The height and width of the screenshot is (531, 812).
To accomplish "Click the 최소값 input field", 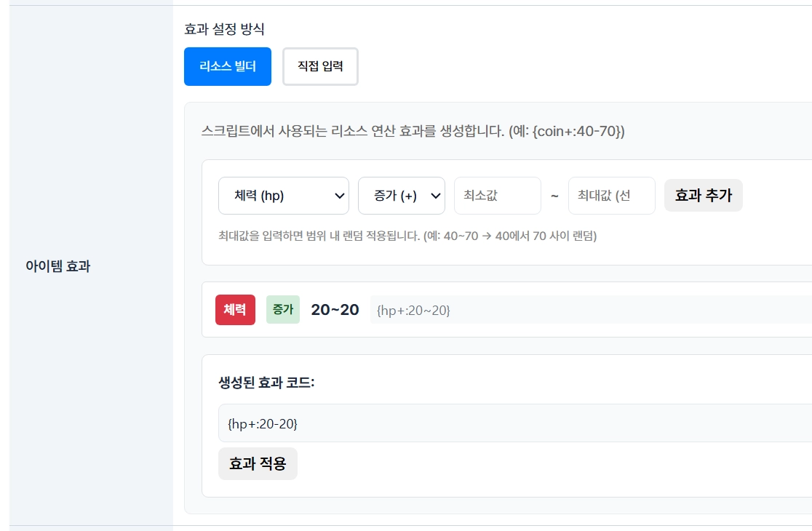I will pyautogui.click(x=497, y=196).
